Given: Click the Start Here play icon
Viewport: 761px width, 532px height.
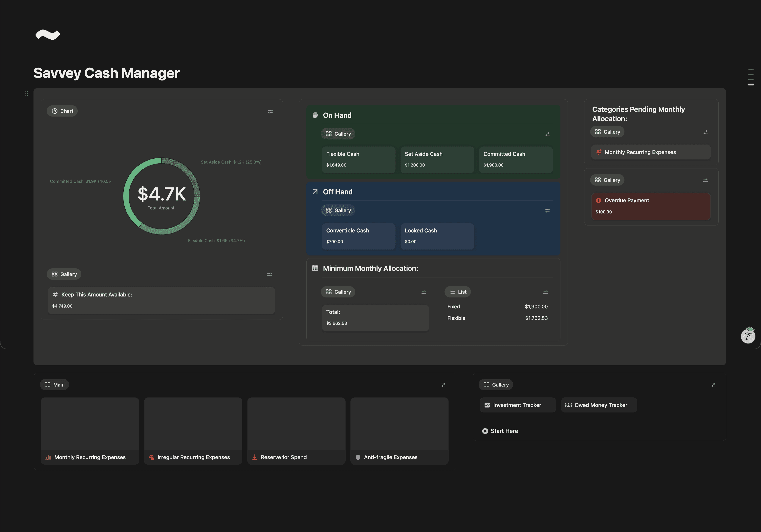Looking at the screenshot, I should (x=485, y=431).
